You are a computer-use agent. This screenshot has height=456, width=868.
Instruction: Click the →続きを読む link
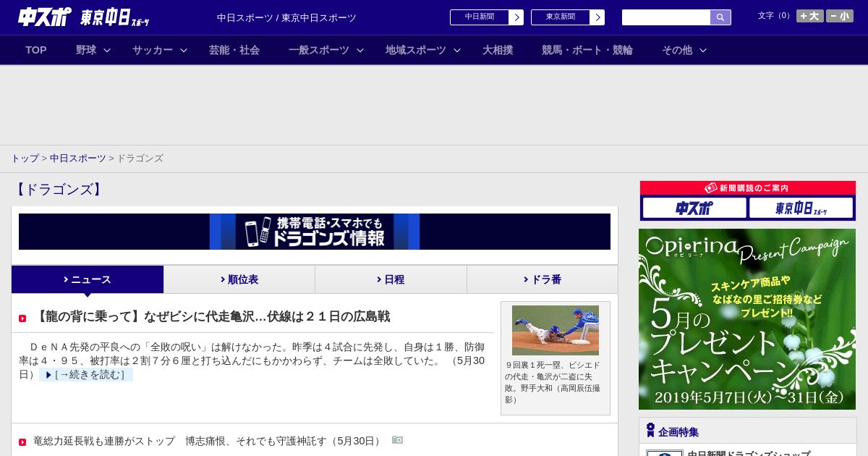86,374
